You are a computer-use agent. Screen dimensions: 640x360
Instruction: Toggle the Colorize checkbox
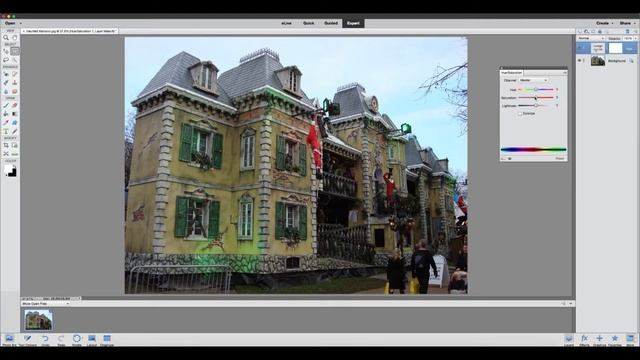(520, 113)
